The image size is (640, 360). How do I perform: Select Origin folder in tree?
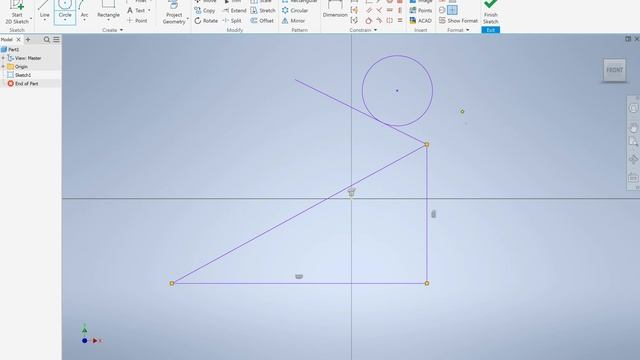tap(18, 67)
